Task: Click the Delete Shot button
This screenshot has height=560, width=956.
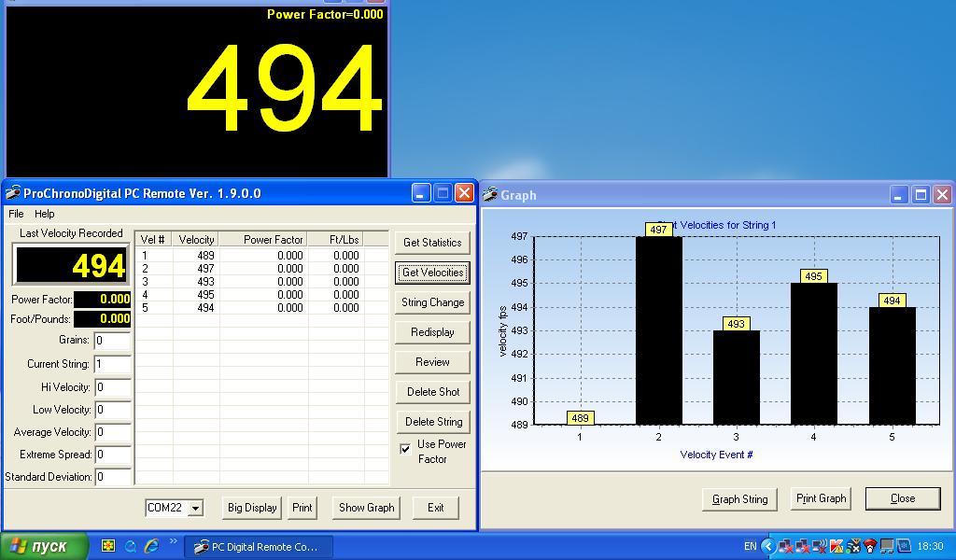Action: [431, 392]
